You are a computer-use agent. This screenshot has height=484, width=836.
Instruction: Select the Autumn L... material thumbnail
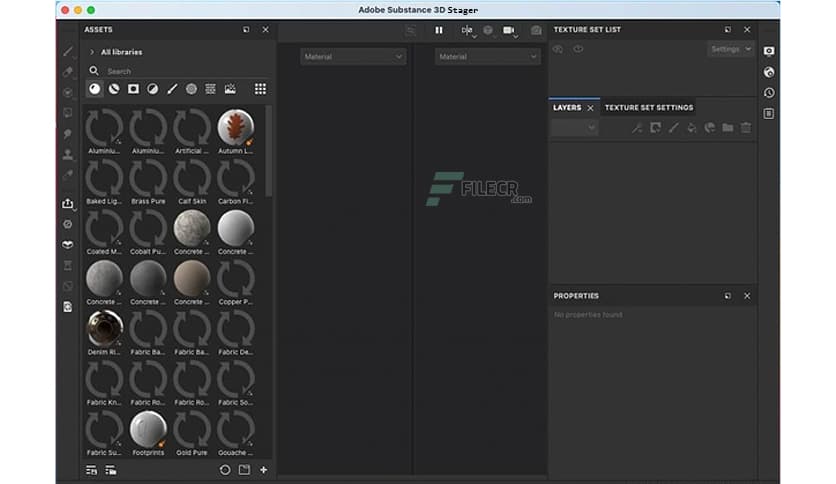(235, 127)
